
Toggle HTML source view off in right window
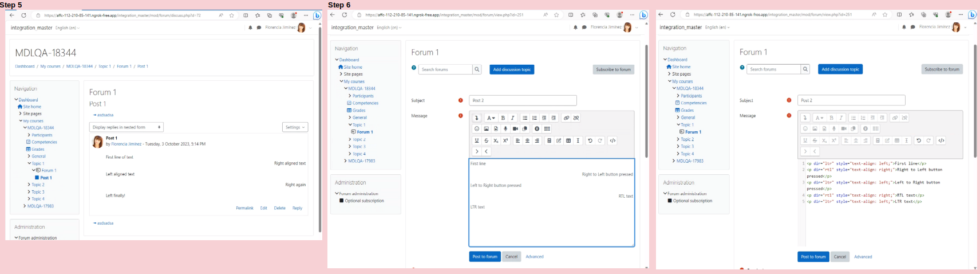coord(941,140)
